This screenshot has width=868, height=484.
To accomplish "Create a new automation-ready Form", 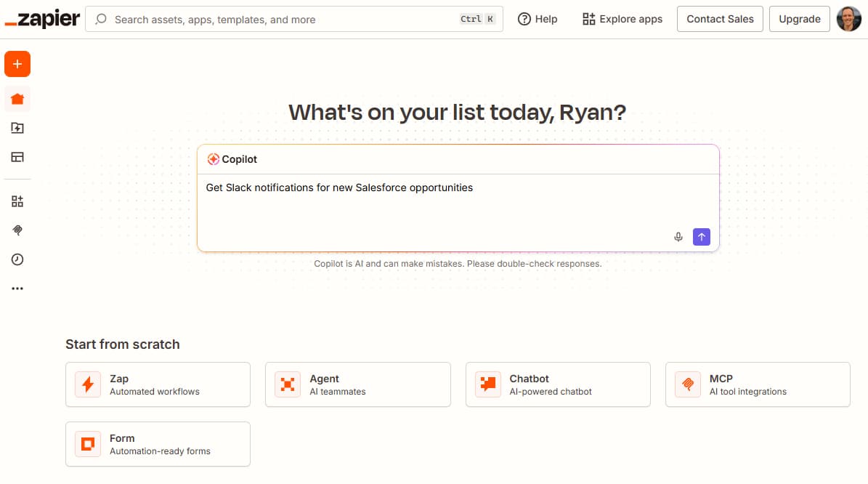I will (x=158, y=444).
